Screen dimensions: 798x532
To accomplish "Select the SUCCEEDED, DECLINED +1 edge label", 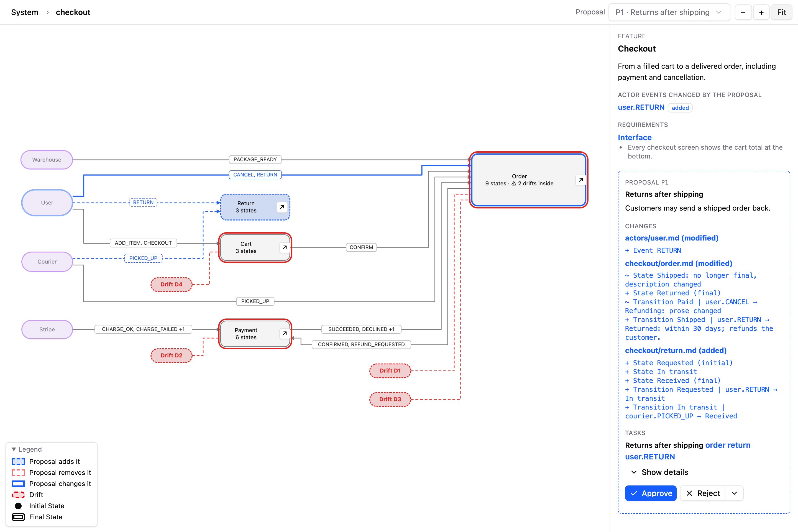I will pyautogui.click(x=361, y=329).
